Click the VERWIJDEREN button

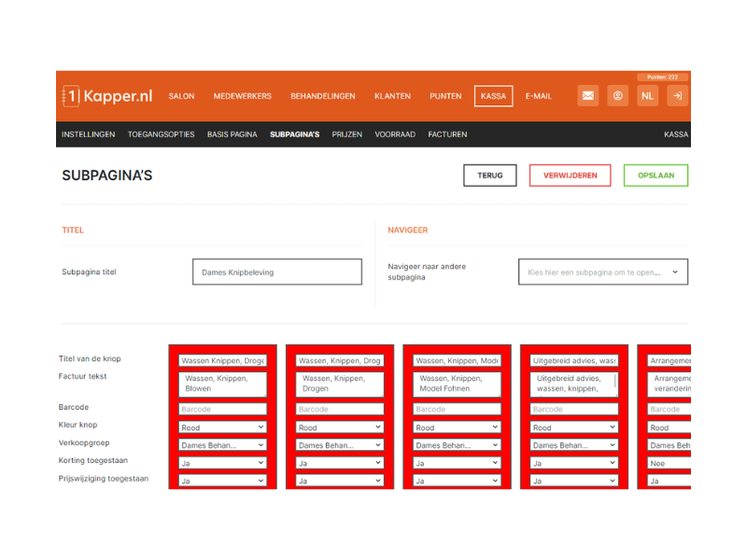[x=570, y=175]
